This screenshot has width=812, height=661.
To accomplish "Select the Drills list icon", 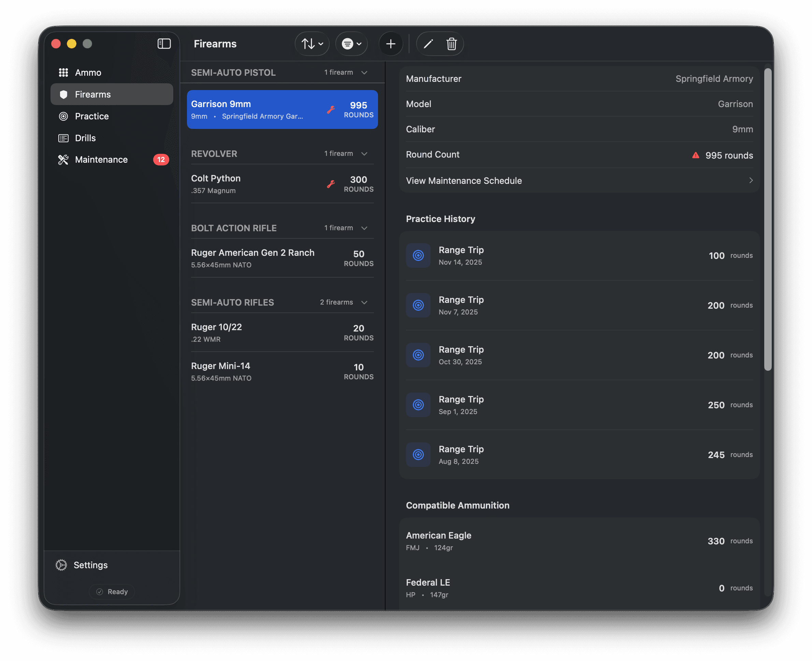I will coord(63,138).
